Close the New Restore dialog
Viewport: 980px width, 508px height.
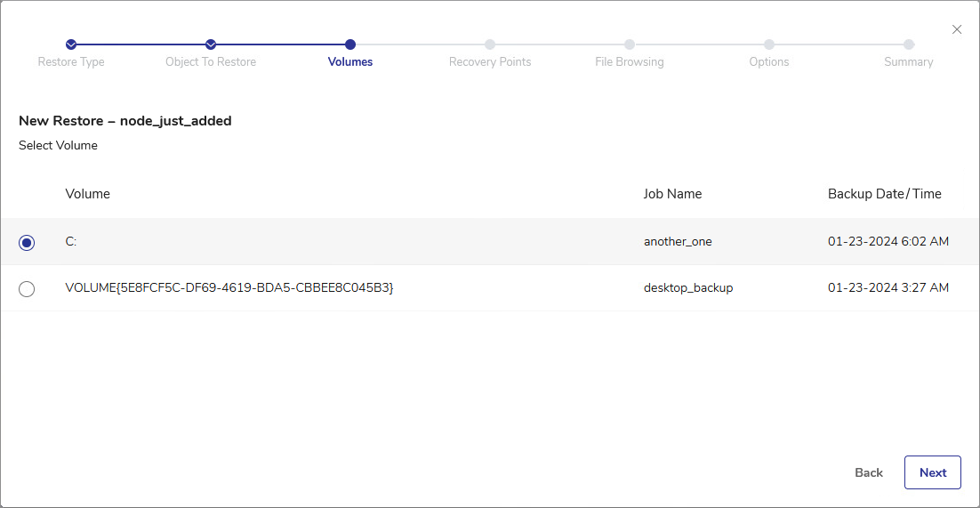[957, 29]
